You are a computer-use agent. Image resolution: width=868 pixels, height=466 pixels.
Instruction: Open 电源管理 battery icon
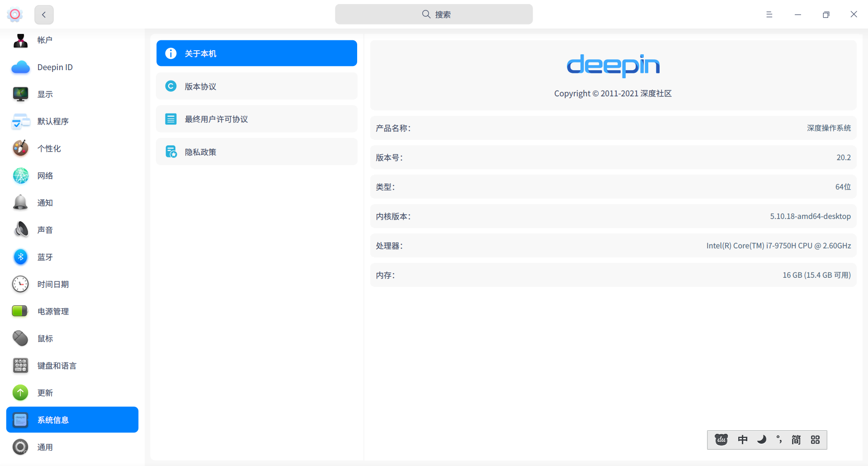(x=20, y=311)
